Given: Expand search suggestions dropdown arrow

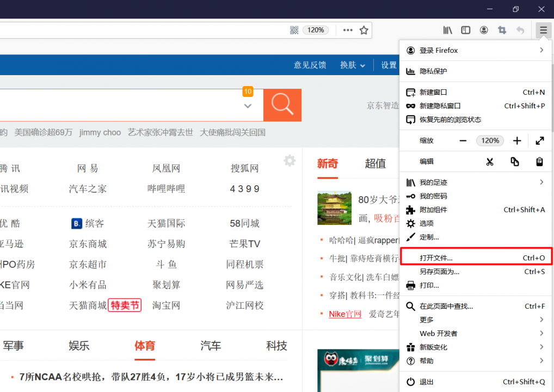Looking at the screenshot, I should tap(248, 106).
